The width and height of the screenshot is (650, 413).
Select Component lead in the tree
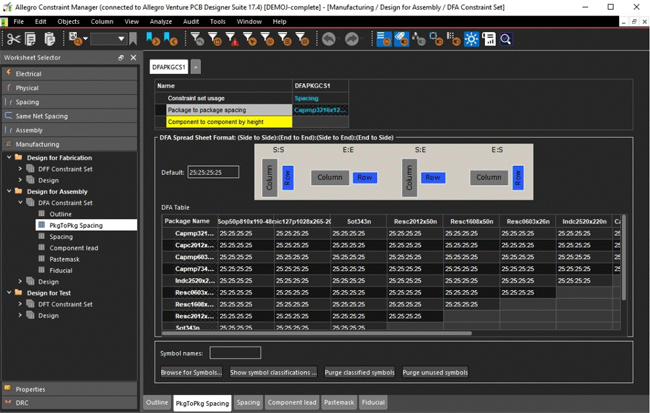(74, 248)
